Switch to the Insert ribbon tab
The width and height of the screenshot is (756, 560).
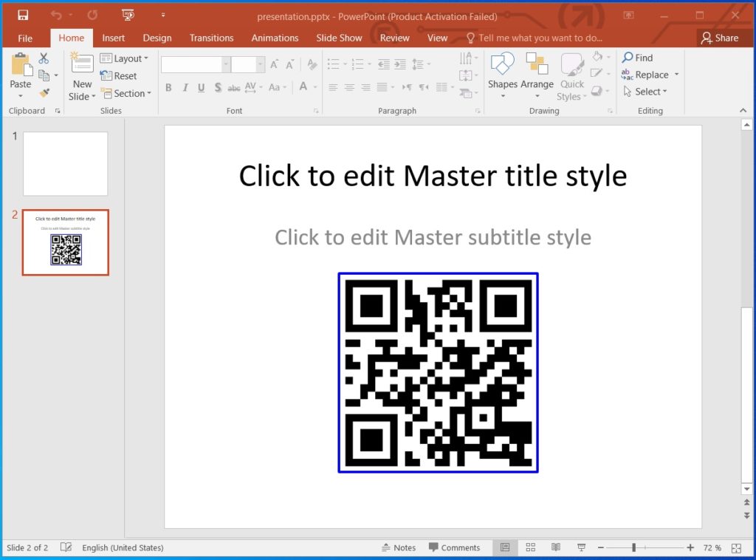click(114, 38)
